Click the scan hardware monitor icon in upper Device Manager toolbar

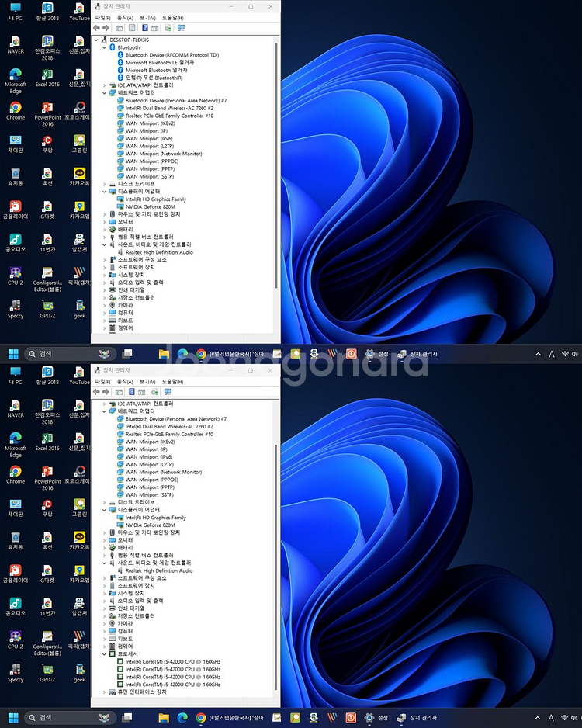click(181, 28)
